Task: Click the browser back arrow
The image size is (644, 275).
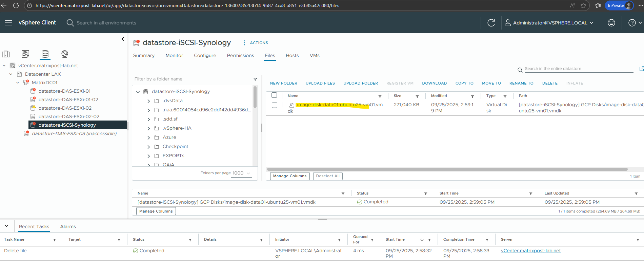Action: click(4, 5)
